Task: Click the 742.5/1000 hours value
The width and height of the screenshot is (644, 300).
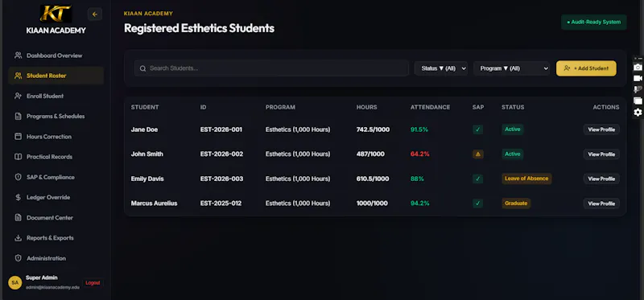Action: (373, 129)
